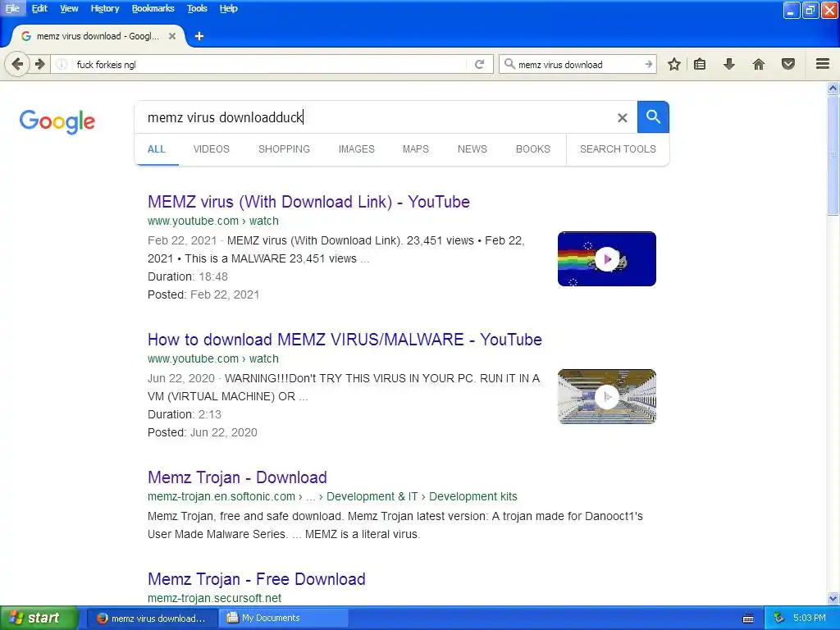This screenshot has width=840, height=630.
Task: Expand SEARCH TOOLS options
Action: [618, 149]
